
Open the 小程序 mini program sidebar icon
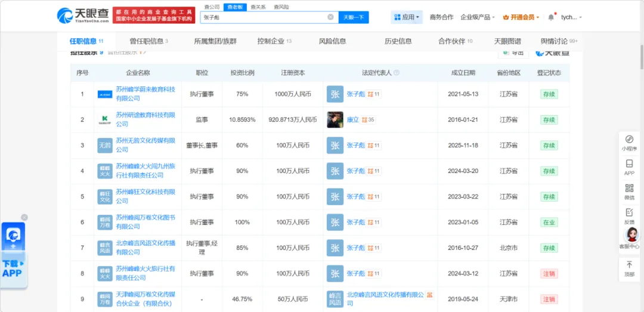629,143
